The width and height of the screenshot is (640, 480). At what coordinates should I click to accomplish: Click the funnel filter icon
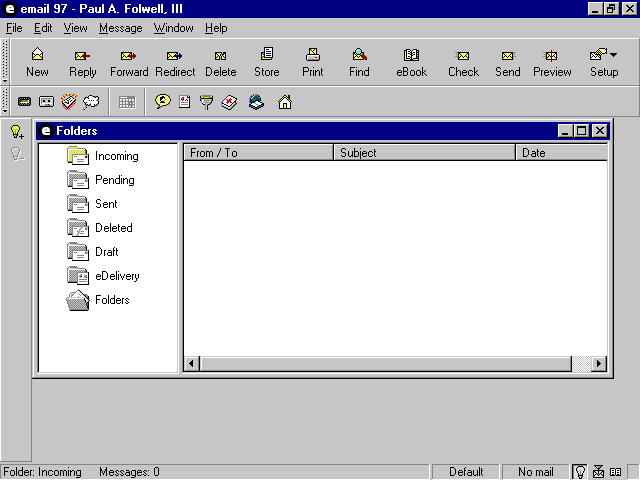point(207,102)
